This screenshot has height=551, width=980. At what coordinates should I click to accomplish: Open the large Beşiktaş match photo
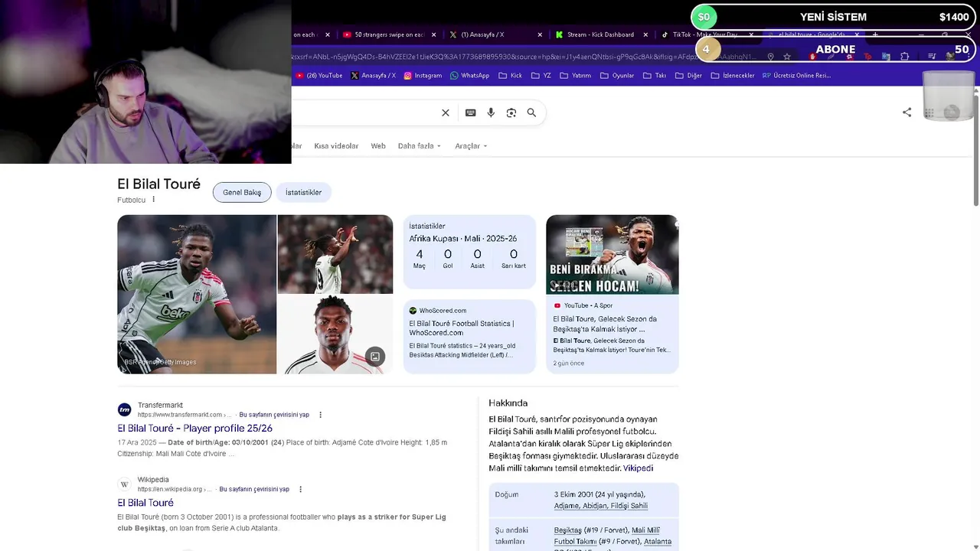coord(197,294)
